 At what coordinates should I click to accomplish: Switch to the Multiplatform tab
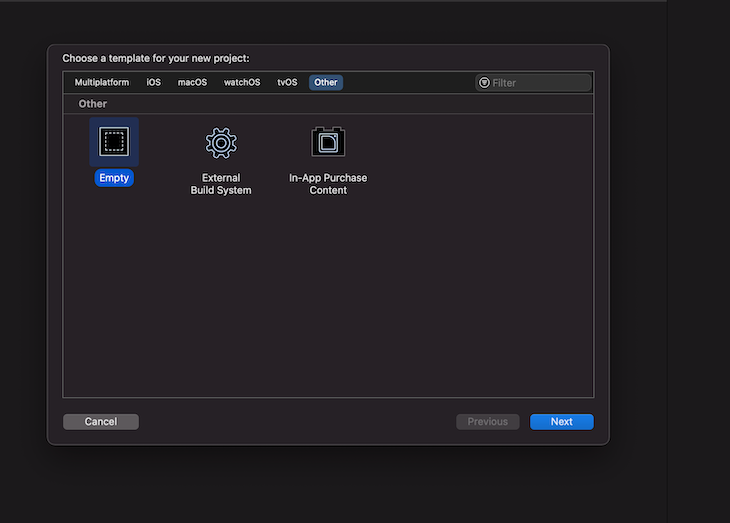(102, 82)
